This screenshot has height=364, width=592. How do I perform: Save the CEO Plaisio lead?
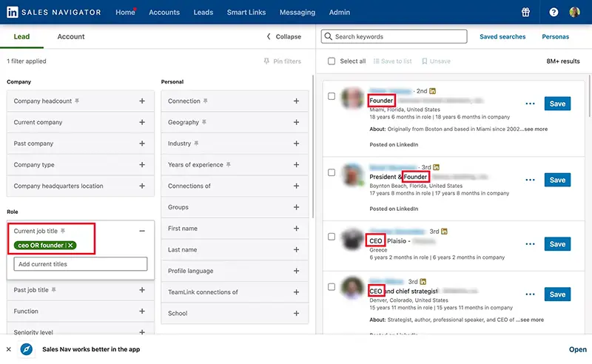[x=557, y=244]
